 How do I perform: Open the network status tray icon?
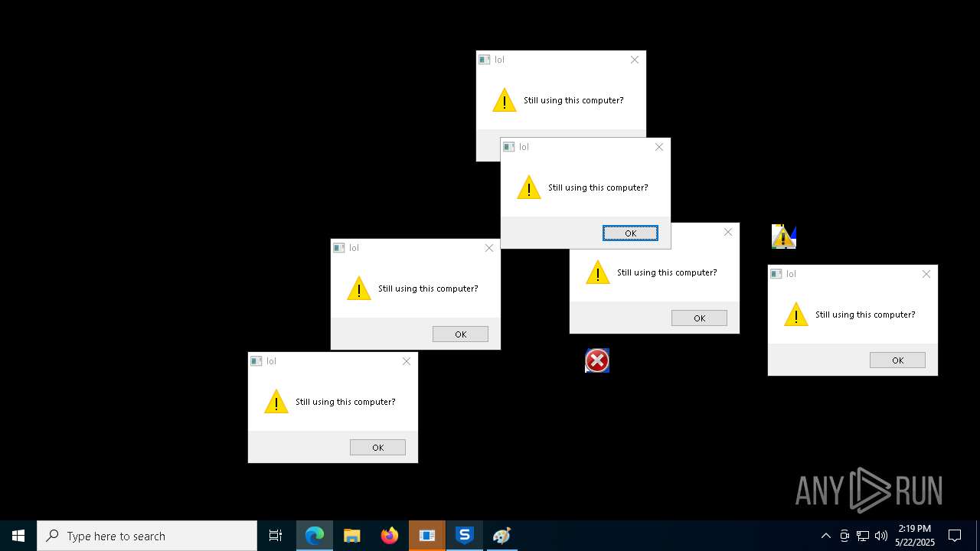point(863,536)
